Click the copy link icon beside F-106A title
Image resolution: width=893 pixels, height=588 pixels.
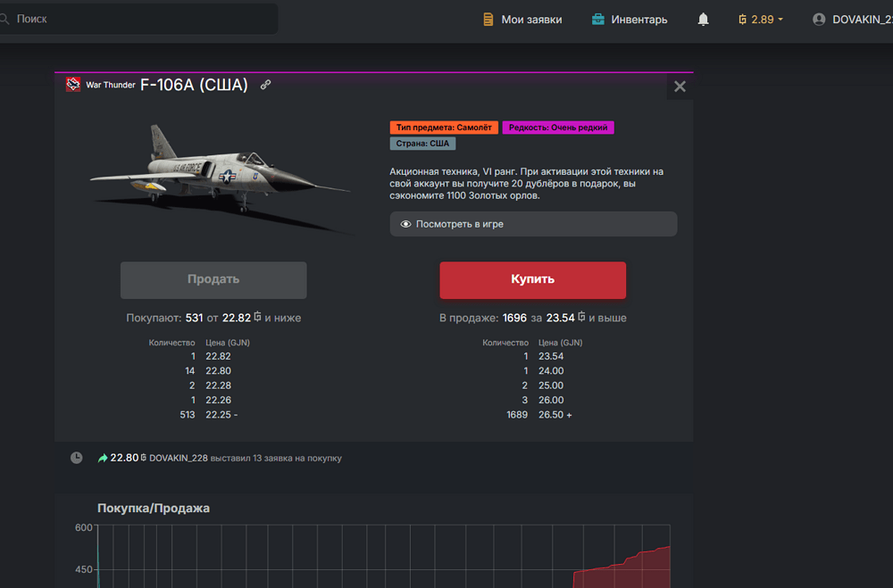point(265,85)
